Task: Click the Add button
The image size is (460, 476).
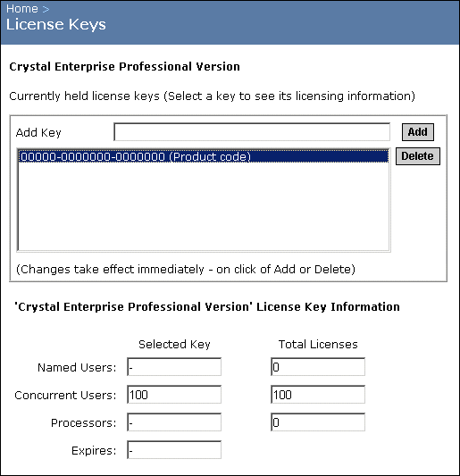Action: tap(417, 132)
